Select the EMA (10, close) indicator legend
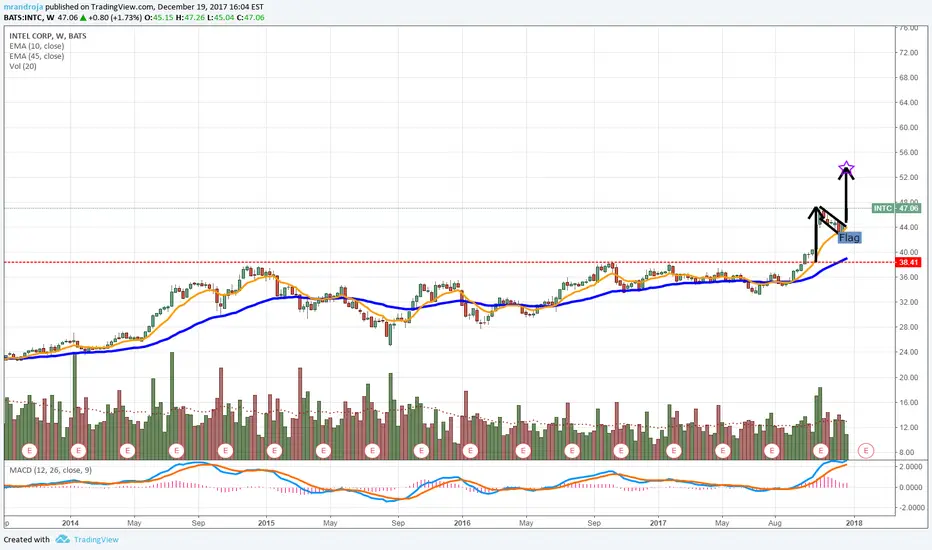The width and height of the screenshot is (932, 550). click(x=36, y=46)
